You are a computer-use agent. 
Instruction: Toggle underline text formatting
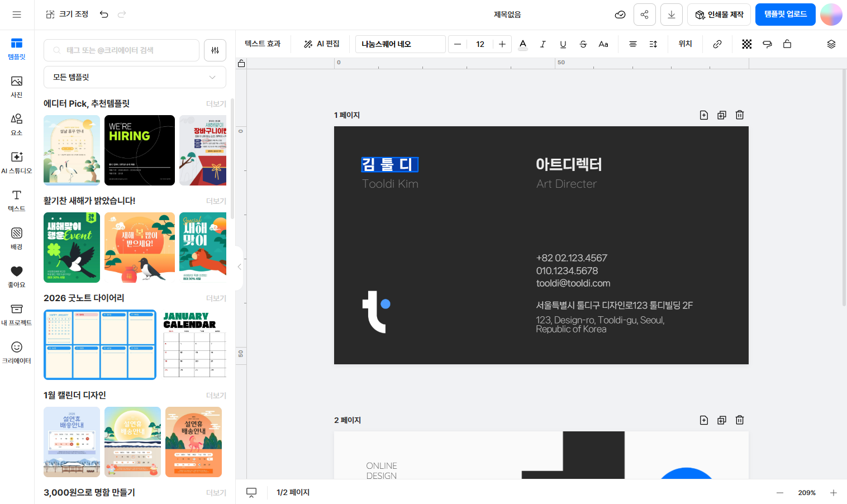563,44
